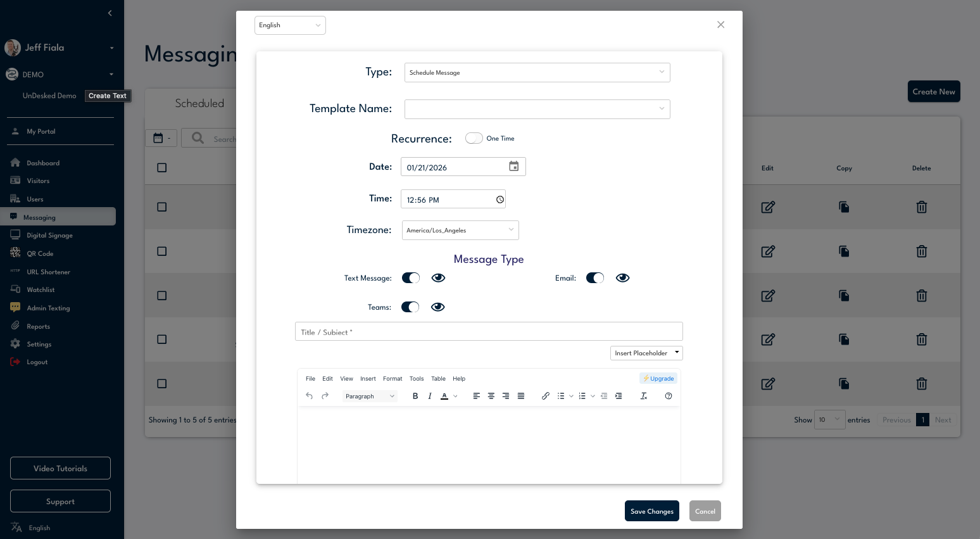Open the text color picker swatch
The image size is (980, 539).
[x=444, y=396]
